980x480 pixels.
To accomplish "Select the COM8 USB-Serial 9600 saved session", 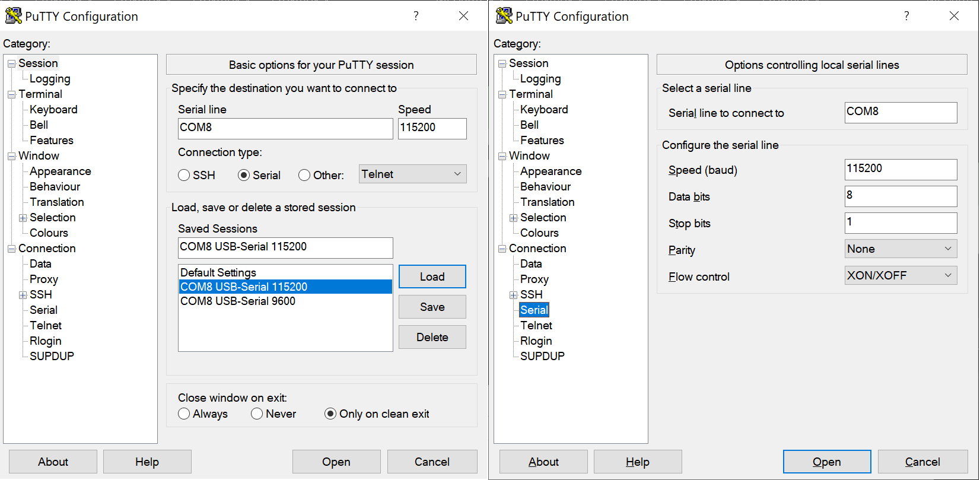I will 238,301.
